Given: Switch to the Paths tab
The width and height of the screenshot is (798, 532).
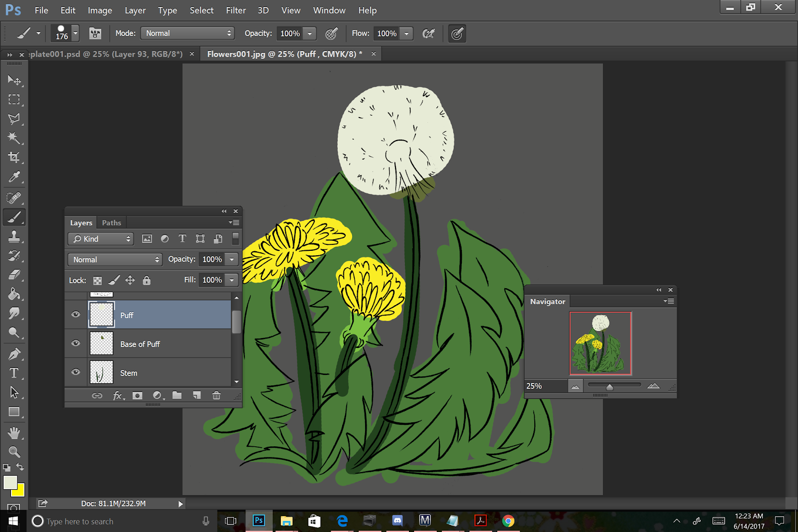Looking at the screenshot, I should pyautogui.click(x=111, y=223).
